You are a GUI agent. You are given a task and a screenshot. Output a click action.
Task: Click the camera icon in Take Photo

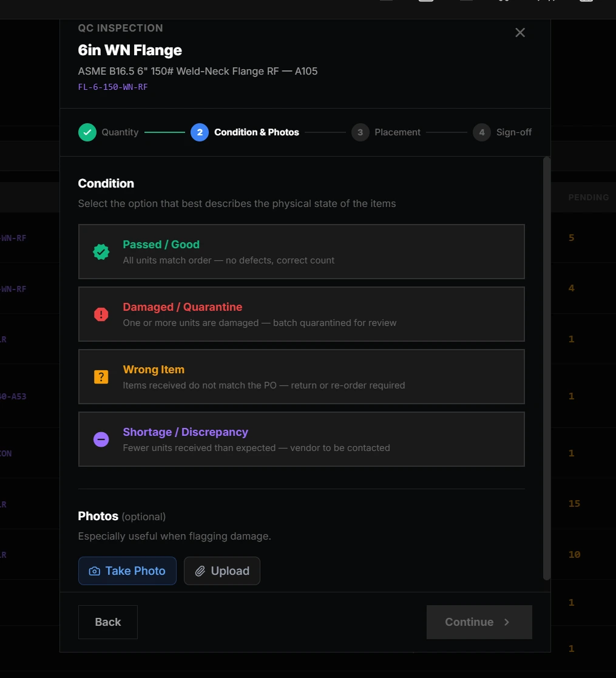[94, 571]
